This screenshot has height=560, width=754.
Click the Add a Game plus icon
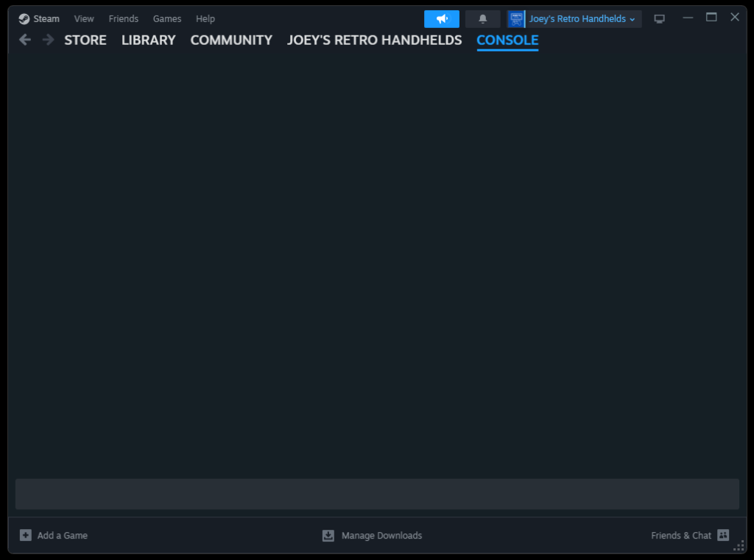[26, 535]
